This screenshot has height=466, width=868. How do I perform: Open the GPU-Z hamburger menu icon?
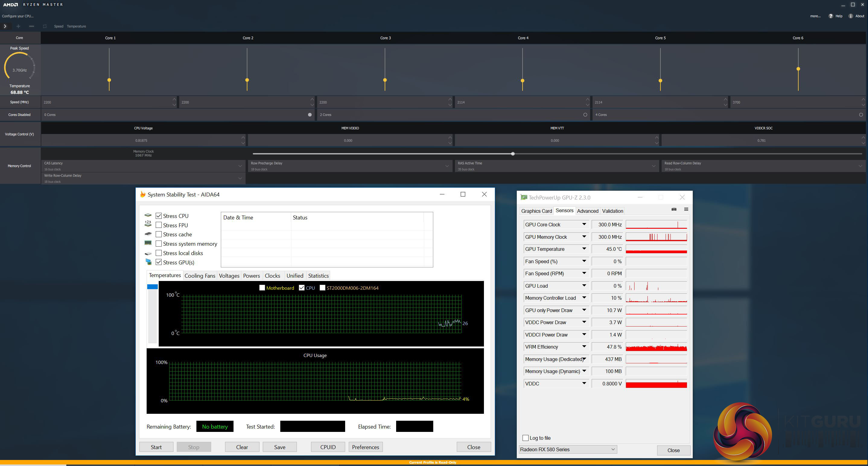(686, 209)
